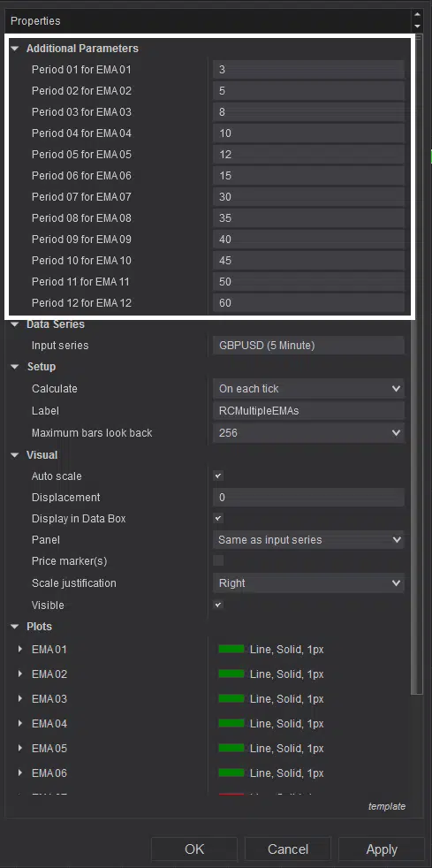
Task: Collapse the Plots section
Action: pos(15,627)
